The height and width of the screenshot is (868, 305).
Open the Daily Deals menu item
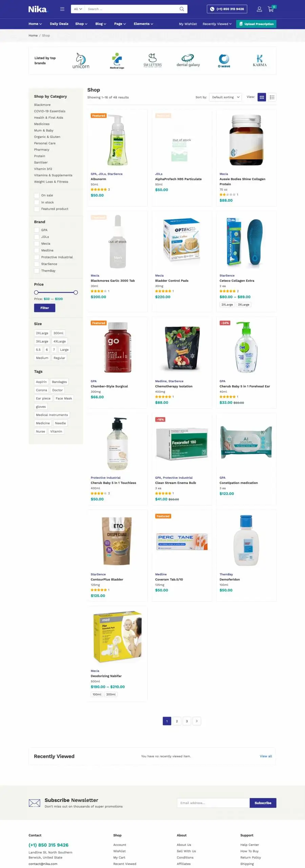[59, 24]
